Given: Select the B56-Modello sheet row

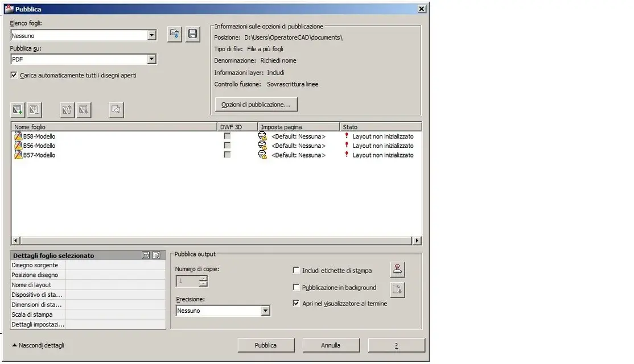Looking at the screenshot, I should [39, 146].
